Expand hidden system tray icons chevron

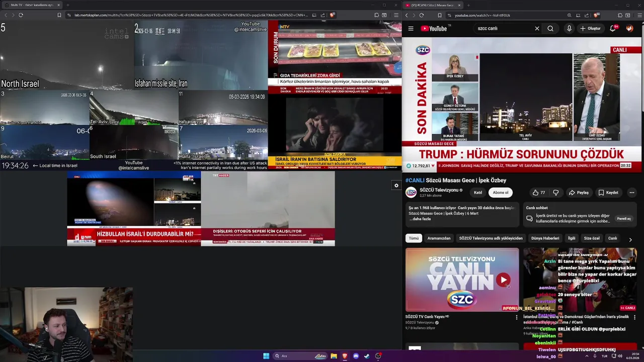[587, 356]
